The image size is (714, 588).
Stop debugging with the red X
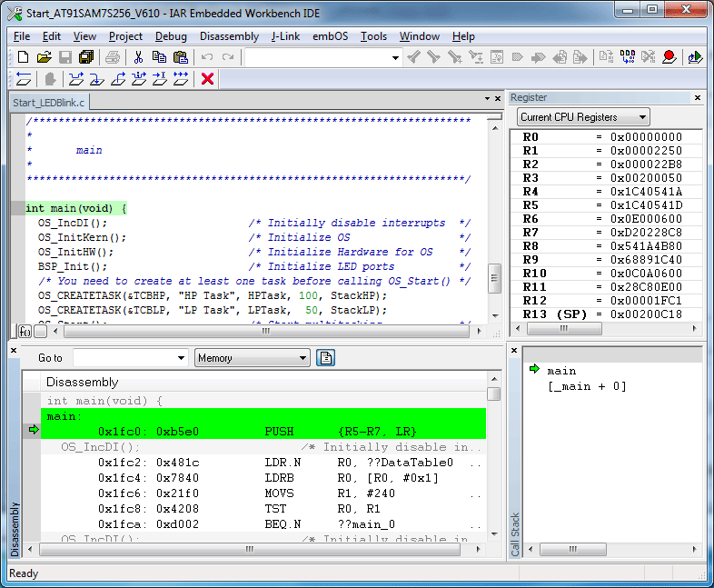208,79
